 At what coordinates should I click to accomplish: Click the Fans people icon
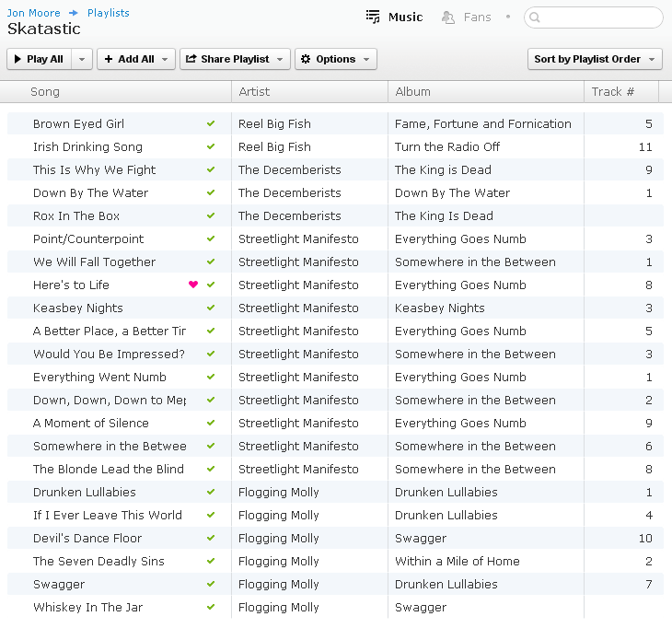pyautogui.click(x=448, y=17)
